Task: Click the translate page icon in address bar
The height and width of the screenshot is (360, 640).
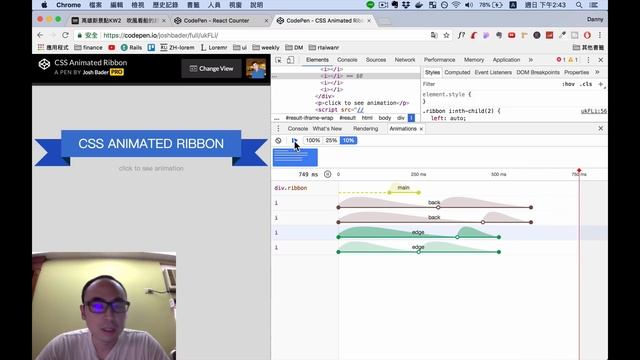Action: (x=433, y=36)
